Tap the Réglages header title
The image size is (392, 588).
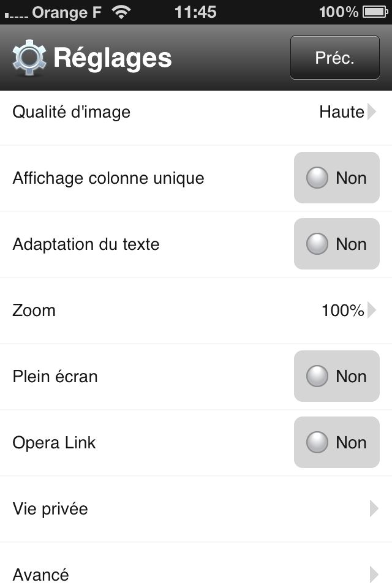pos(113,58)
